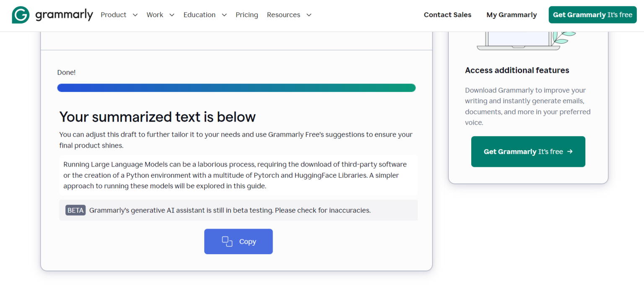Go to My Grammarly

(512, 15)
